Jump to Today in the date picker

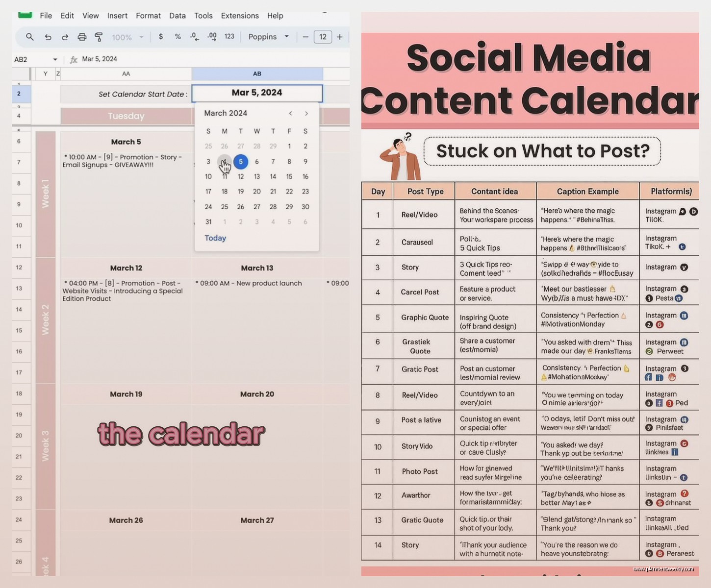[215, 238]
